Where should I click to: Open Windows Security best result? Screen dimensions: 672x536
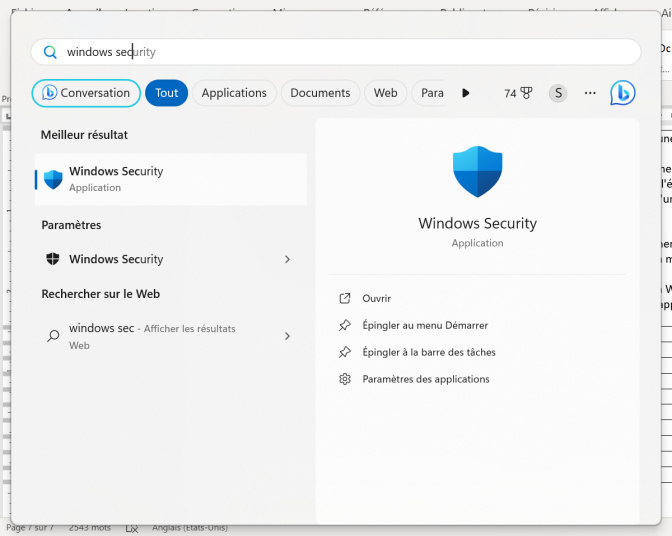pos(171,179)
